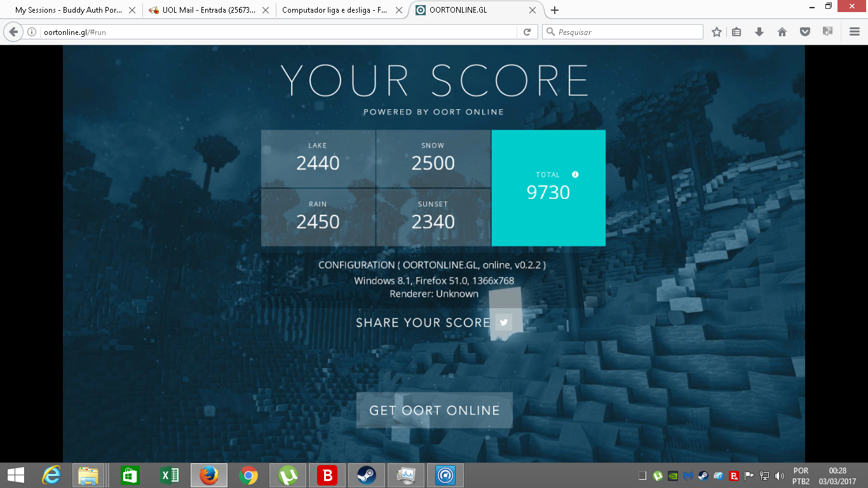Click the YOUR SCORE heading
This screenshot has height=488, width=868.
pos(435,81)
